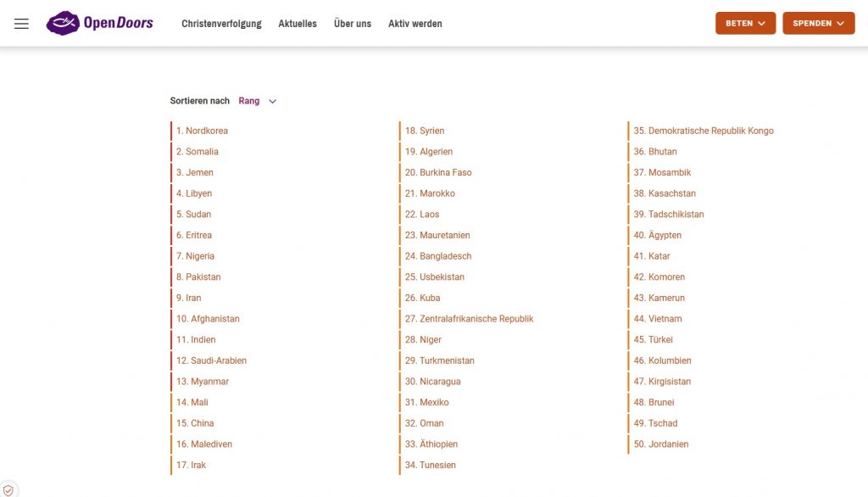The width and height of the screenshot is (868, 497).
Task: Select Afghanistan in the list
Action: [x=208, y=319]
